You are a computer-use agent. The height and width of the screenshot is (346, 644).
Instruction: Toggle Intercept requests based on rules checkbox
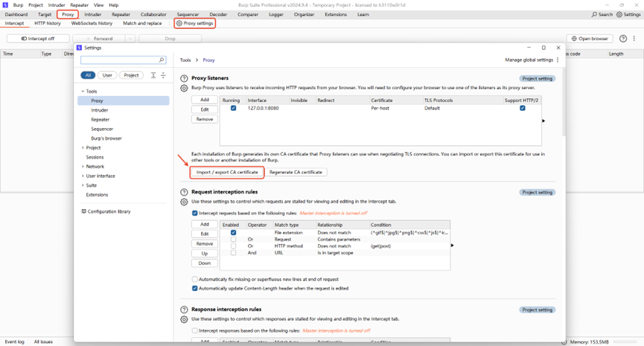[x=194, y=213]
